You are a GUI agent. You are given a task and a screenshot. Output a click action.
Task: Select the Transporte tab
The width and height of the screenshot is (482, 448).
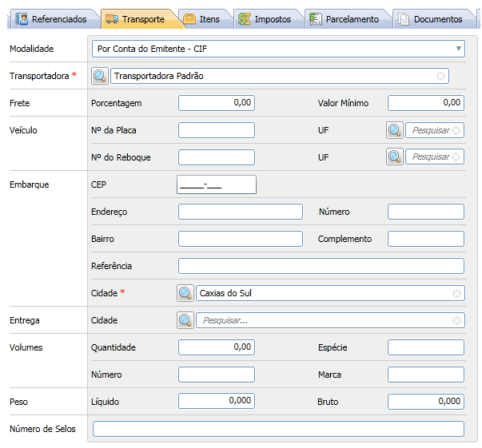[x=138, y=19]
